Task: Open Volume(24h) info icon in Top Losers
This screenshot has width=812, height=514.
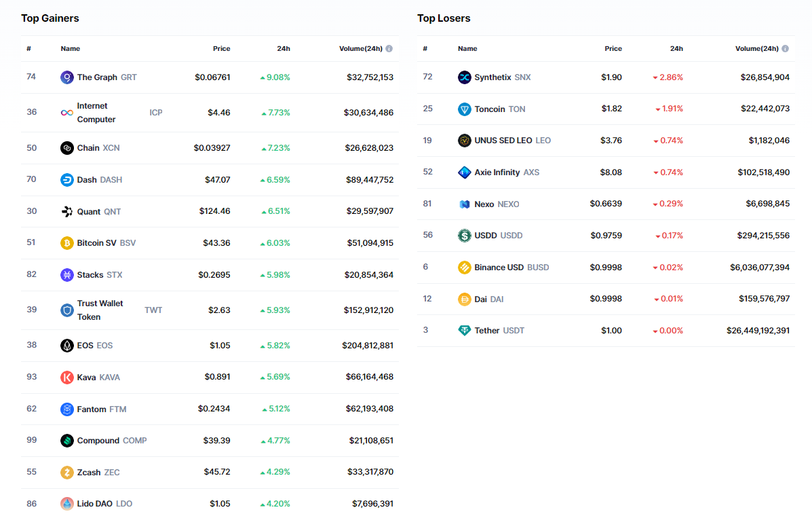Action: [x=786, y=49]
